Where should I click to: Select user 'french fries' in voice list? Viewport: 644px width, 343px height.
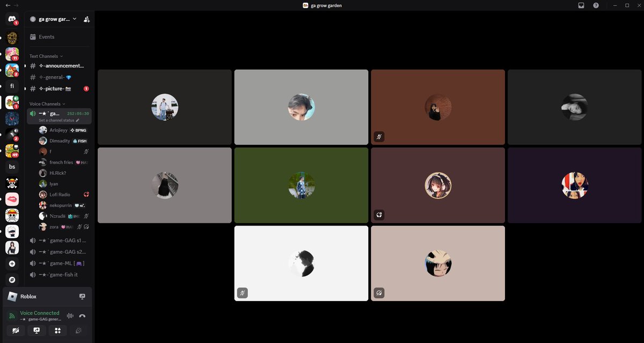[x=64, y=162]
